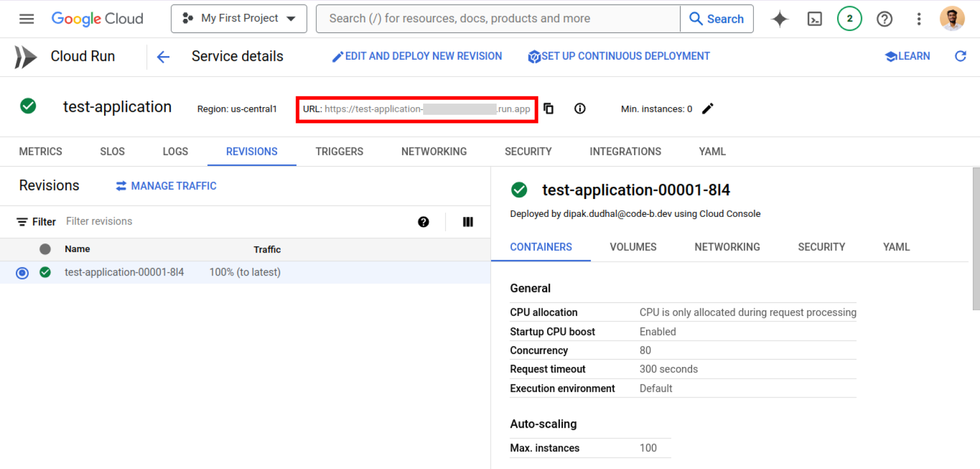Click Manage Traffic
Viewport: 980px width, 469px height.
(x=166, y=186)
